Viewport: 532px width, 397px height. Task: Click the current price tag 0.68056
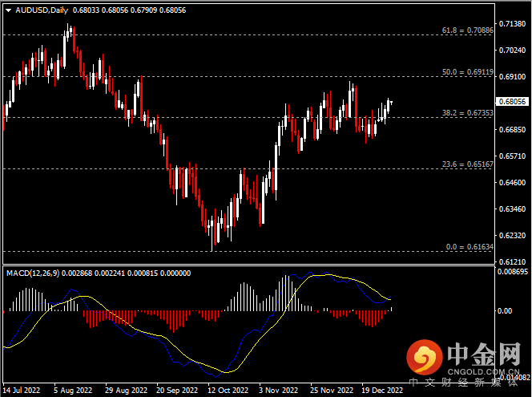tap(511, 103)
